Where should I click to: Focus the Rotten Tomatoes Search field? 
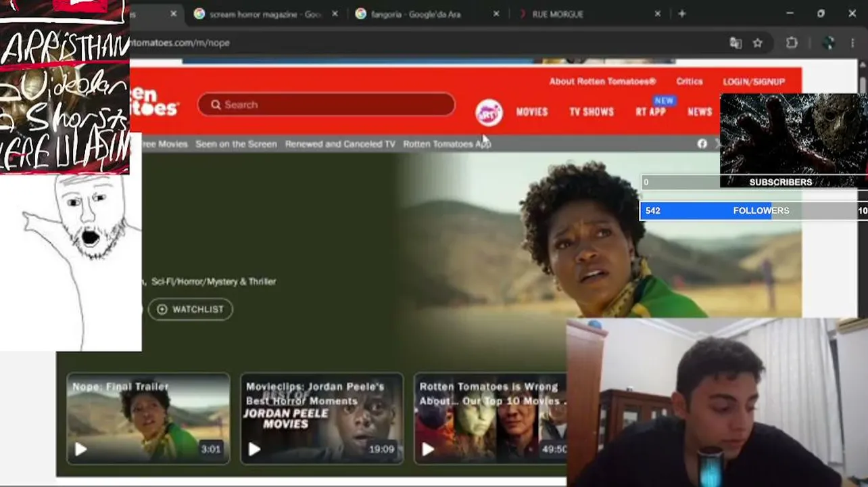(x=327, y=105)
